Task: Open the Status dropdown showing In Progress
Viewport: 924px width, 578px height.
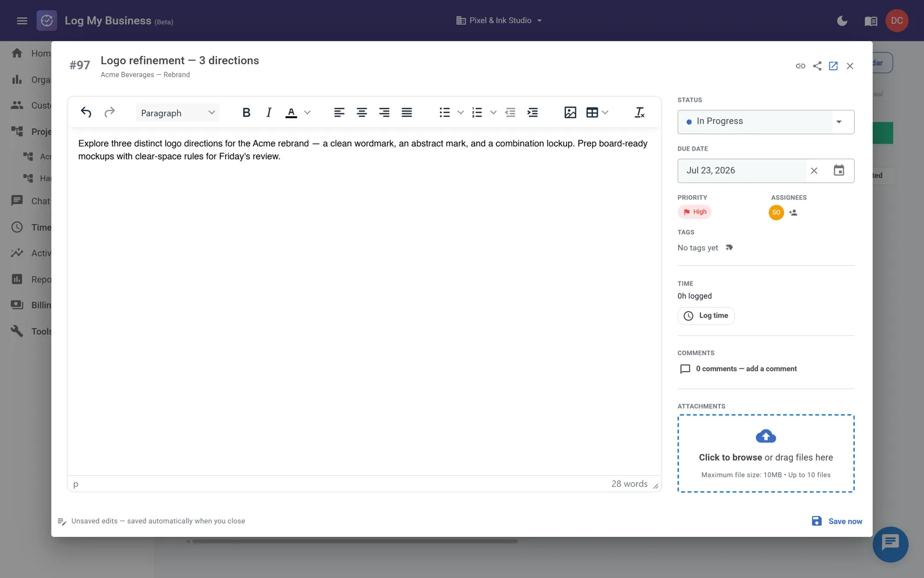Action: click(766, 121)
